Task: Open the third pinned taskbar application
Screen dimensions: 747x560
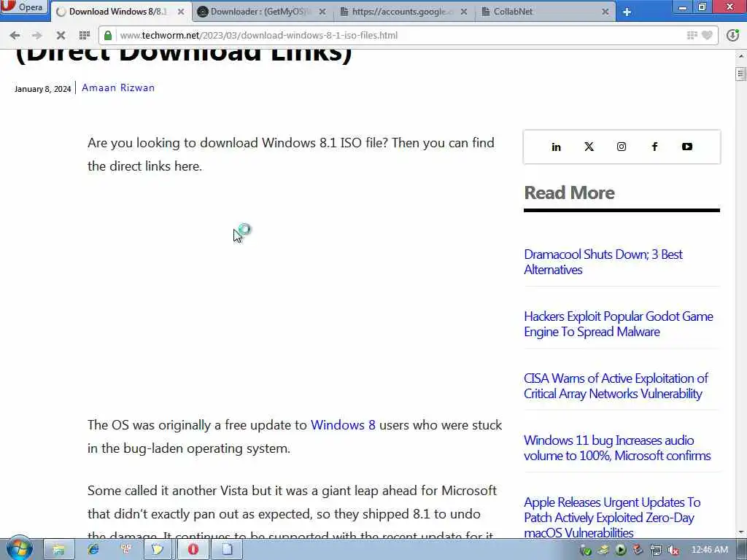Action: click(126, 550)
